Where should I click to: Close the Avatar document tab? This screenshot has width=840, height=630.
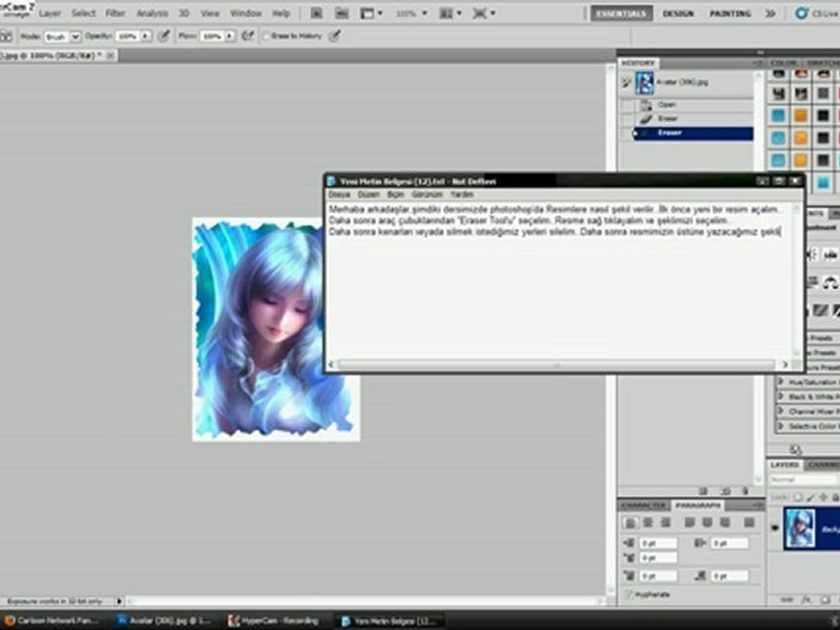110,55
